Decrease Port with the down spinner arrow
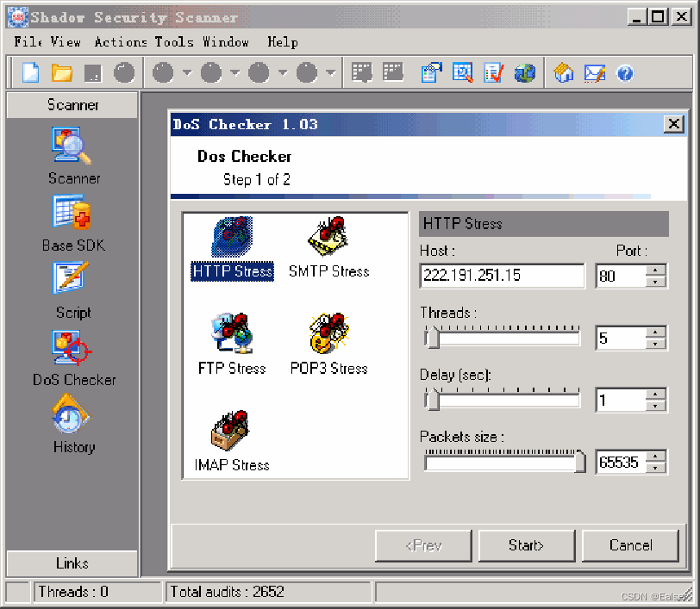700x609 pixels. coord(655,282)
